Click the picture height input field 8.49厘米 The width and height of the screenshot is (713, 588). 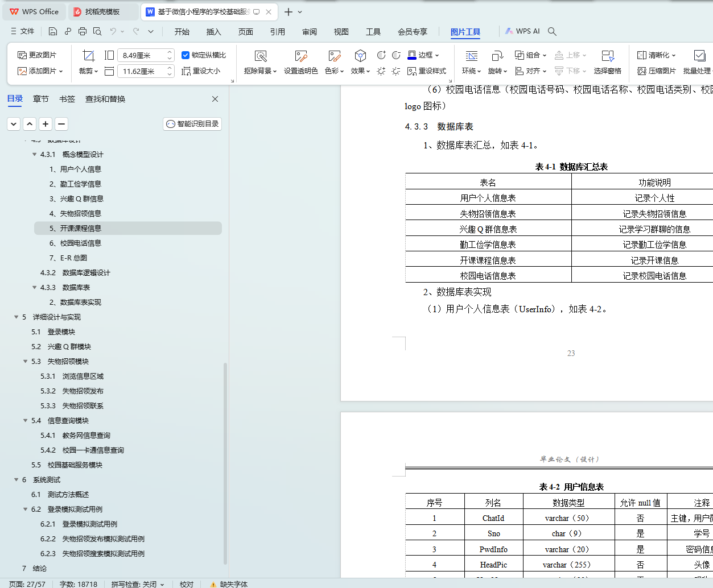pos(142,55)
